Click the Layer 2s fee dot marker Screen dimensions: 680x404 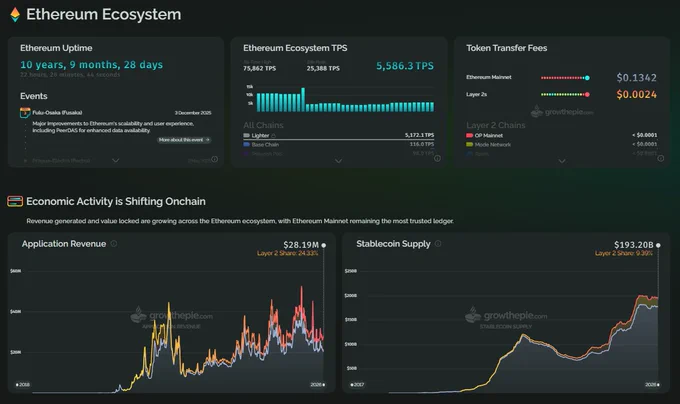click(587, 94)
